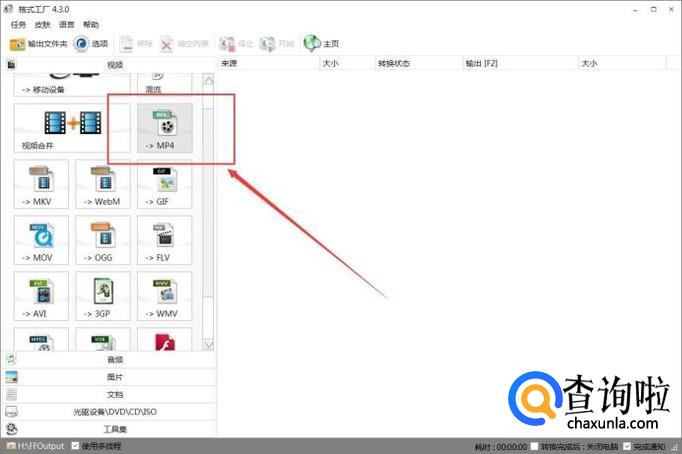Toggle 使用多线程 checkbox
The image size is (682, 454).
click(x=76, y=445)
